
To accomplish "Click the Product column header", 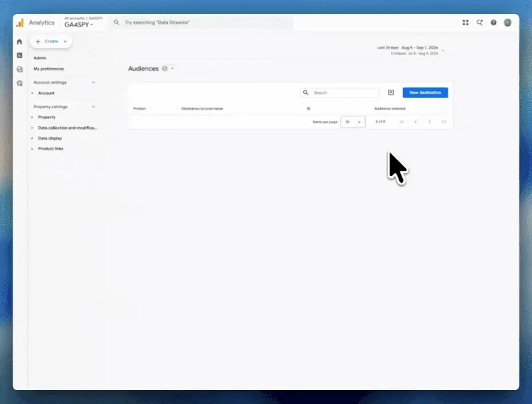I will pyautogui.click(x=140, y=108).
